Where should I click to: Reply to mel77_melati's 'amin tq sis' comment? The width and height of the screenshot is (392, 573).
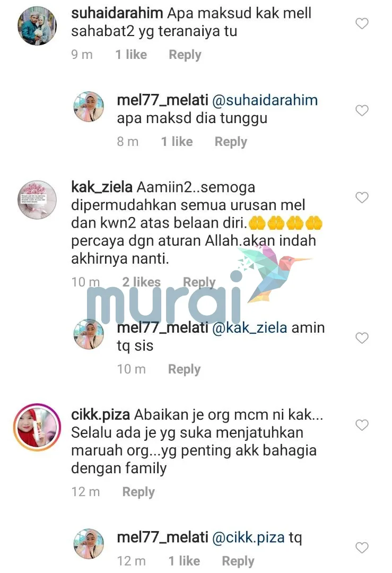pyautogui.click(x=184, y=369)
